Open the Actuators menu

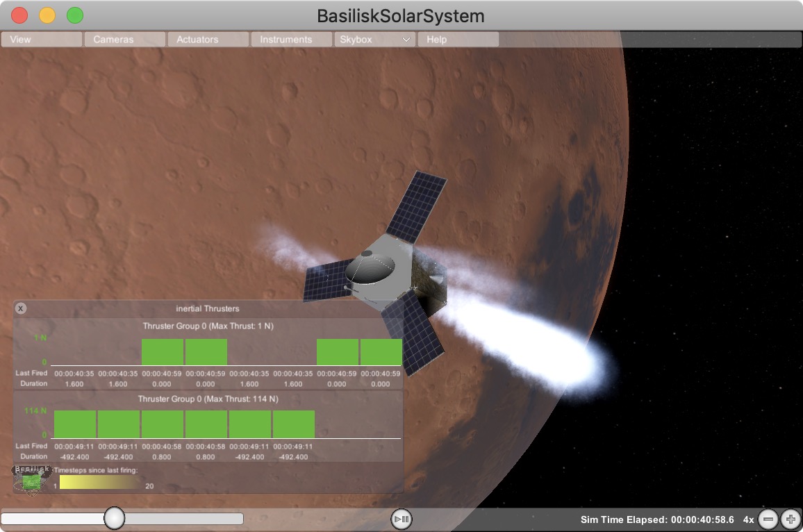pyautogui.click(x=208, y=40)
